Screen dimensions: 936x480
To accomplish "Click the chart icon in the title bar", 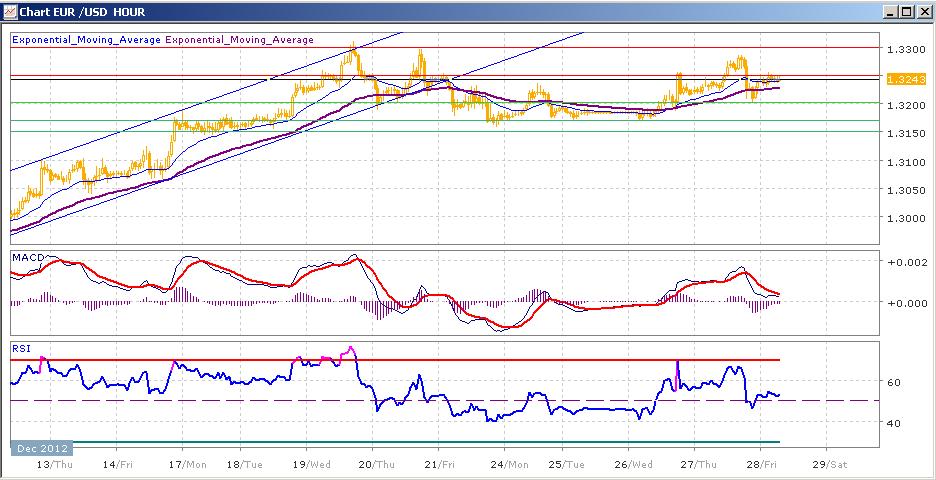I will point(11,11).
